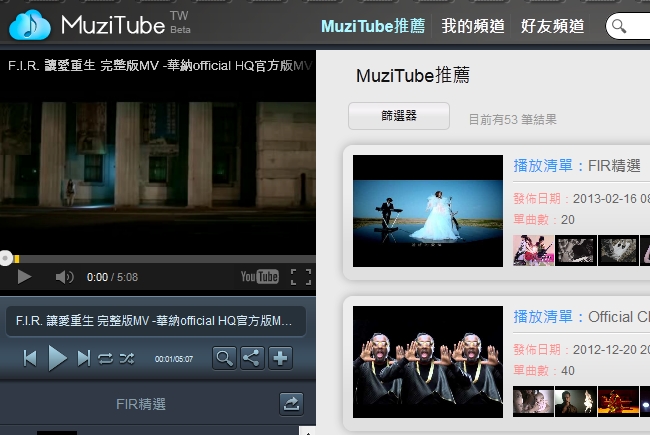Click 單曲數：20 text in FIR精選 card
The image size is (650, 435).
click(x=544, y=219)
